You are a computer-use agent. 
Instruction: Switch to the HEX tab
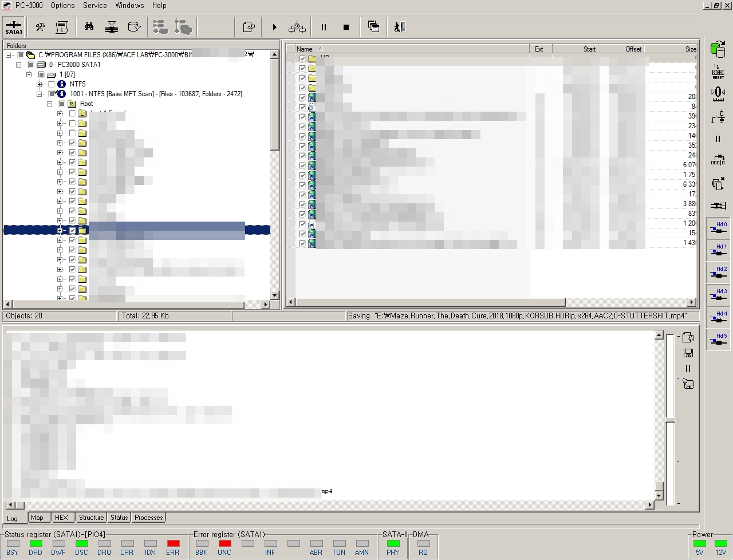tap(61, 518)
